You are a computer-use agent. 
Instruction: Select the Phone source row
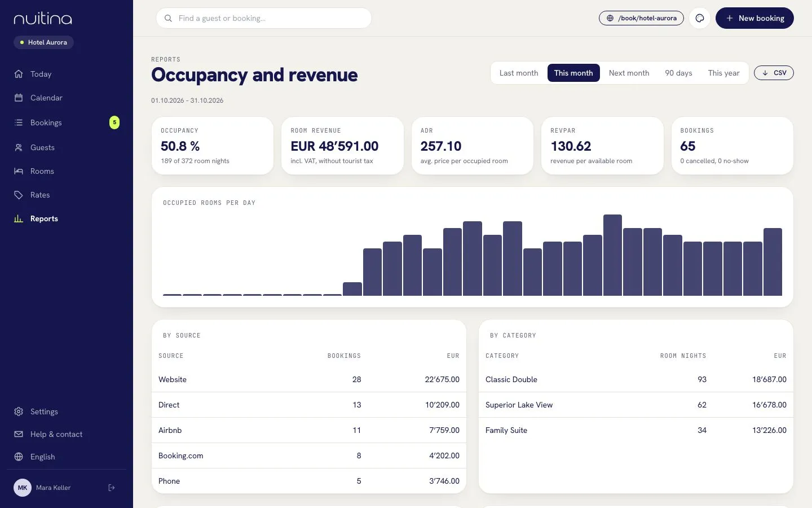click(x=309, y=481)
